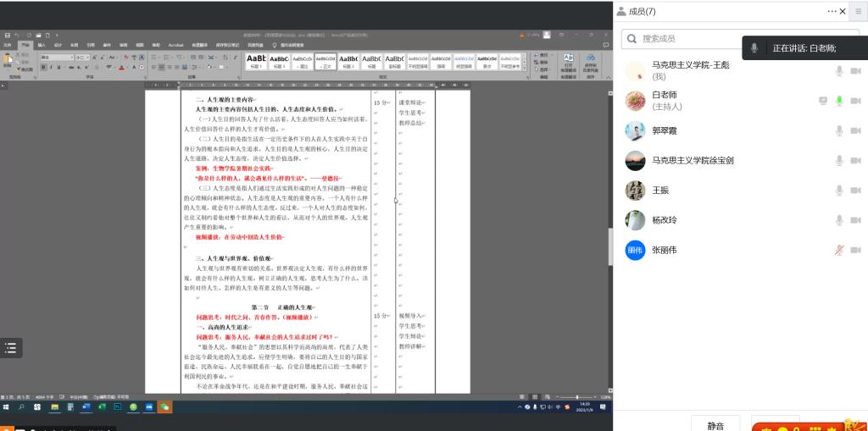868x431 pixels.
Task: Toggle 白老师's green microphone
Action: (x=839, y=101)
